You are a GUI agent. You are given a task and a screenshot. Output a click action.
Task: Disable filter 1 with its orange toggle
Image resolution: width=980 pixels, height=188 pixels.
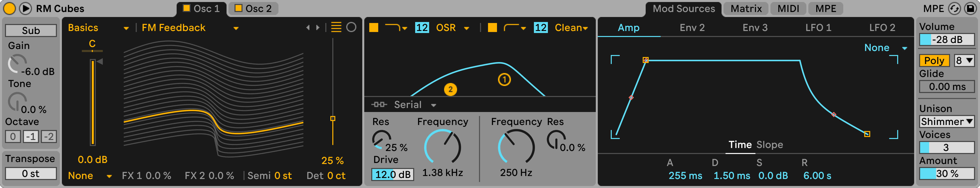click(373, 27)
